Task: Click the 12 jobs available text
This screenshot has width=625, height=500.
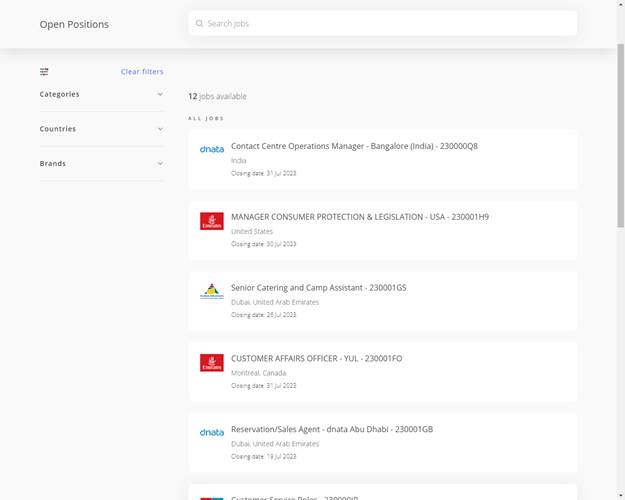Action: 217,96
